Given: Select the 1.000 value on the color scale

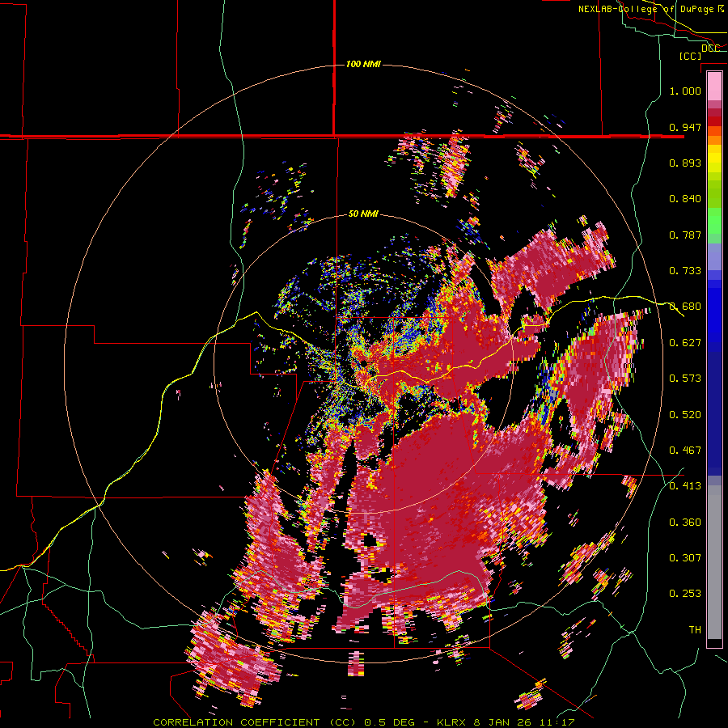Looking at the screenshot, I should point(685,91).
